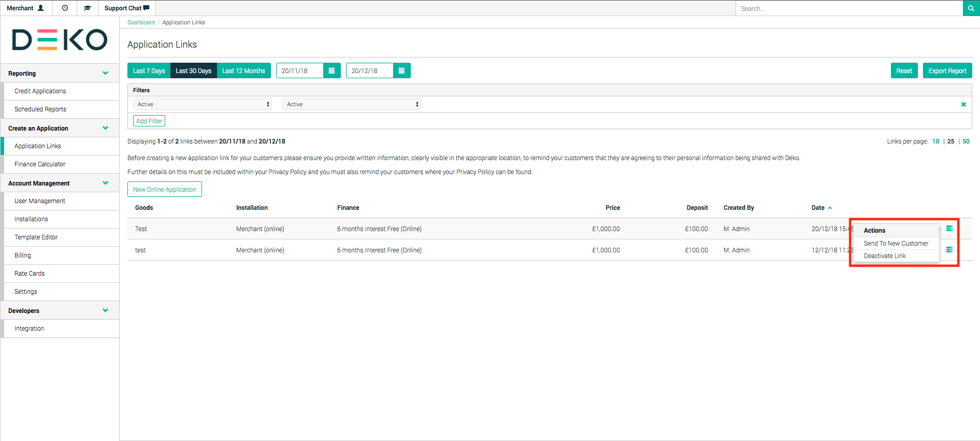Click the 'Test' goods cell in first row
This screenshot has height=441, width=980.
tap(141, 229)
